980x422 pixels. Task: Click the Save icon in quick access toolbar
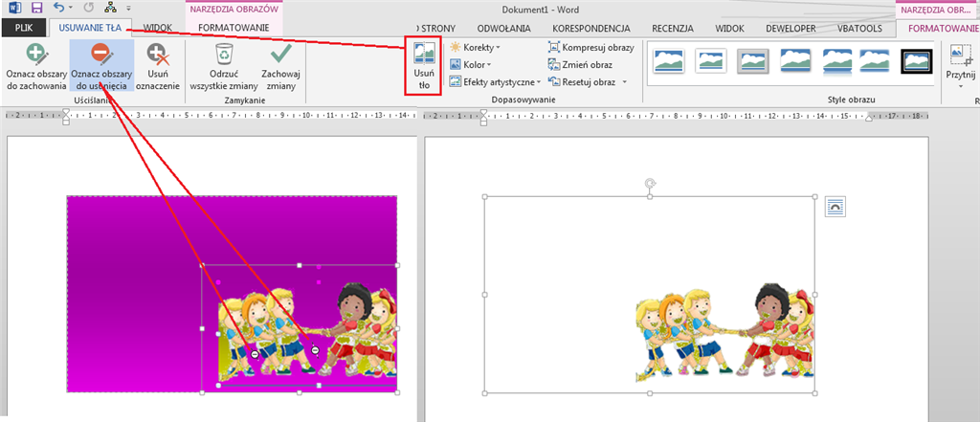click(x=37, y=8)
